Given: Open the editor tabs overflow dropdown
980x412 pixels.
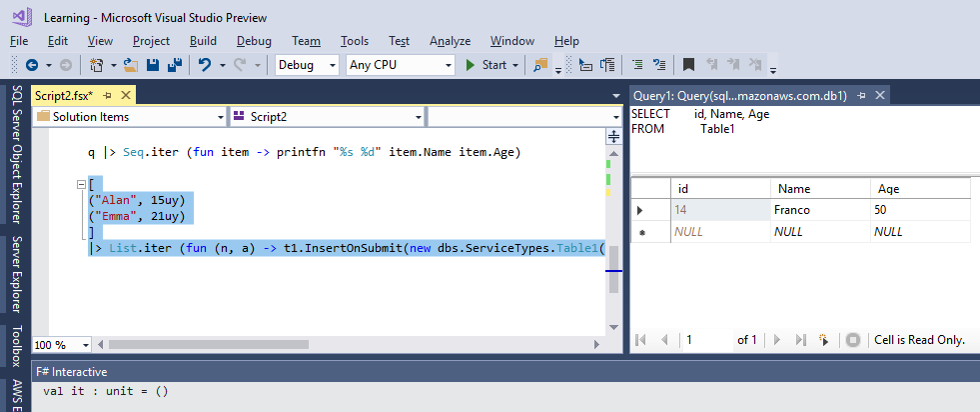Looking at the screenshot, I should pos(616,96).
